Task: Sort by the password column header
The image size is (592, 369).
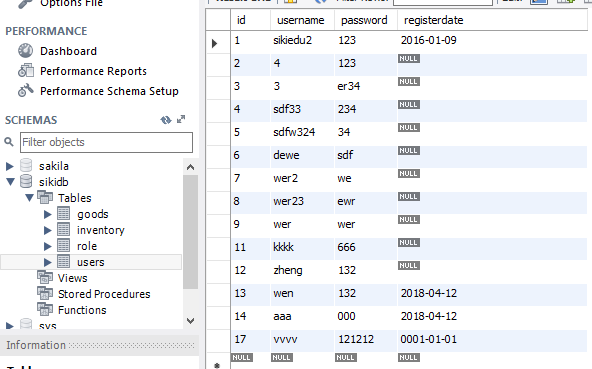Action: [365, 20]
